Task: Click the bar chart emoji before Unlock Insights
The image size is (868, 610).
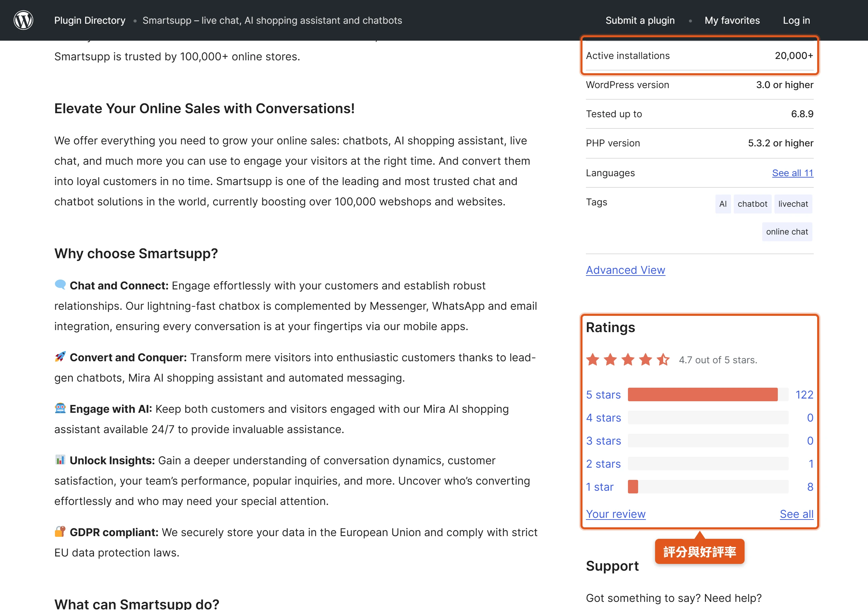Action: [60, 460]
